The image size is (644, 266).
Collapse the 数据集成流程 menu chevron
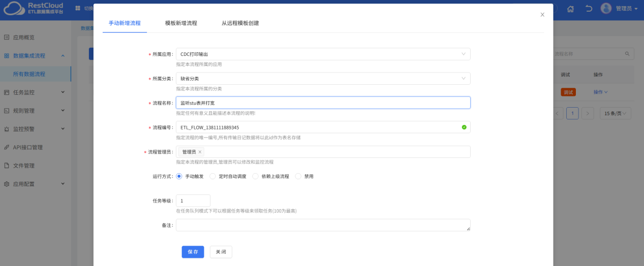click(63, 55)
